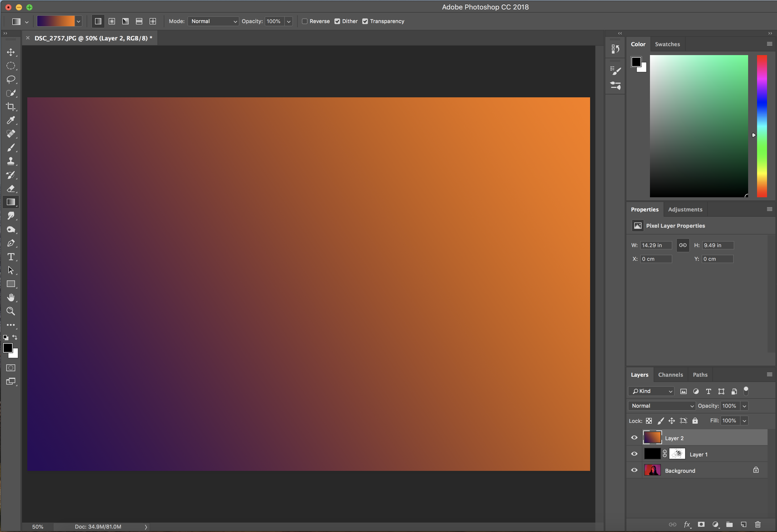777x532 pixels.
Task: Select the Clone Stamp tool
Action: point(11,161)
